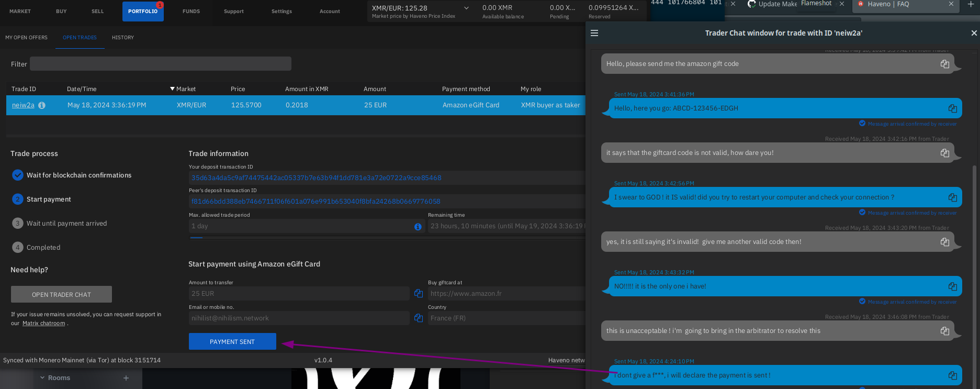Sort by Price column header
This screenshot has width=980, height=389.
tap(238, 89)
